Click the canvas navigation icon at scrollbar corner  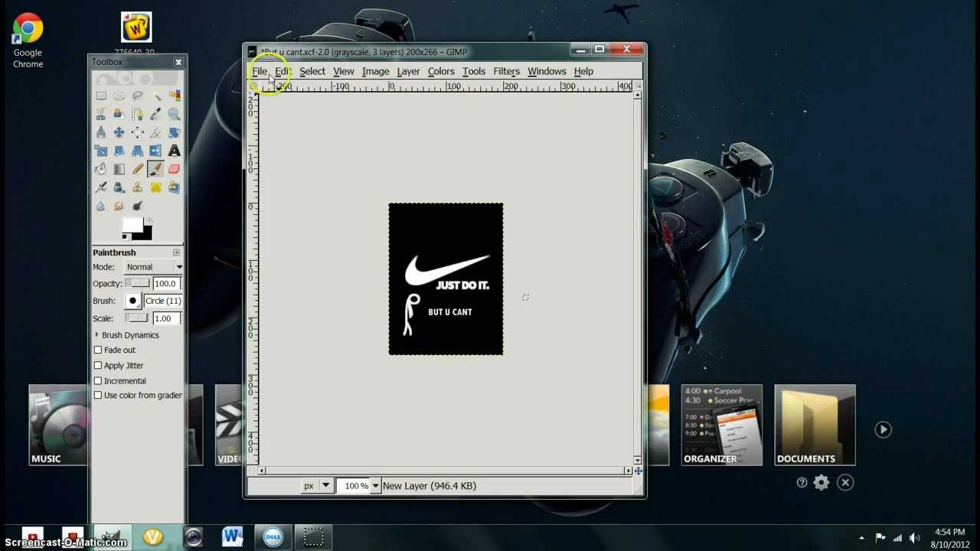click(638, 471)
